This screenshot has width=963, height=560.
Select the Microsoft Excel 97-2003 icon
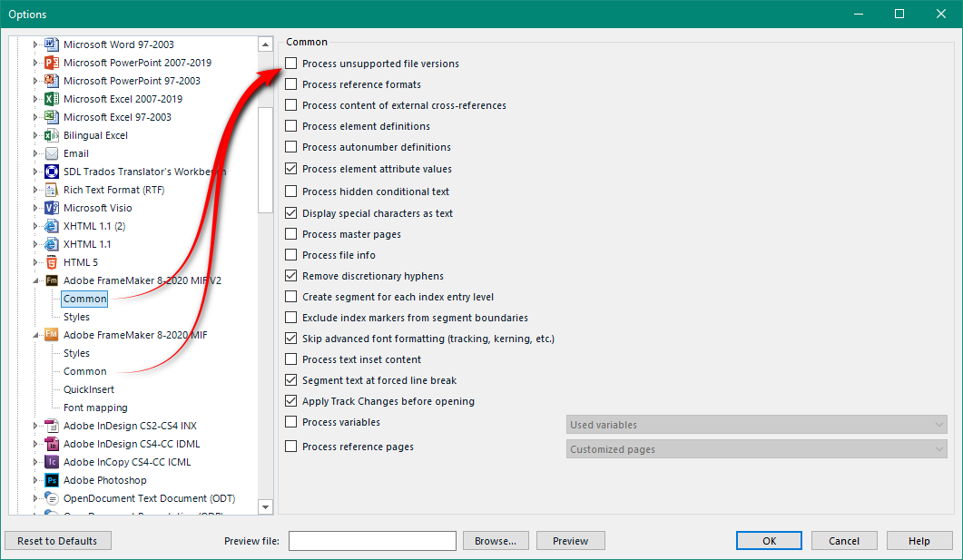53,117
